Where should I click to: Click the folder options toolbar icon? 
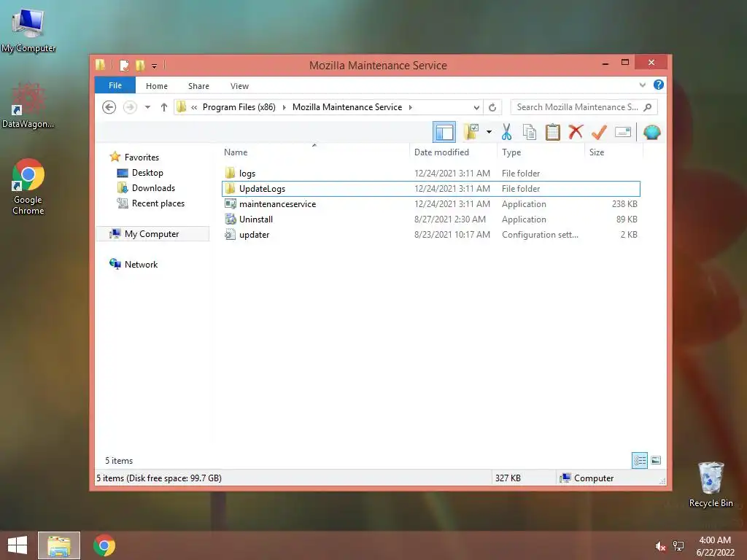(471, 132)
